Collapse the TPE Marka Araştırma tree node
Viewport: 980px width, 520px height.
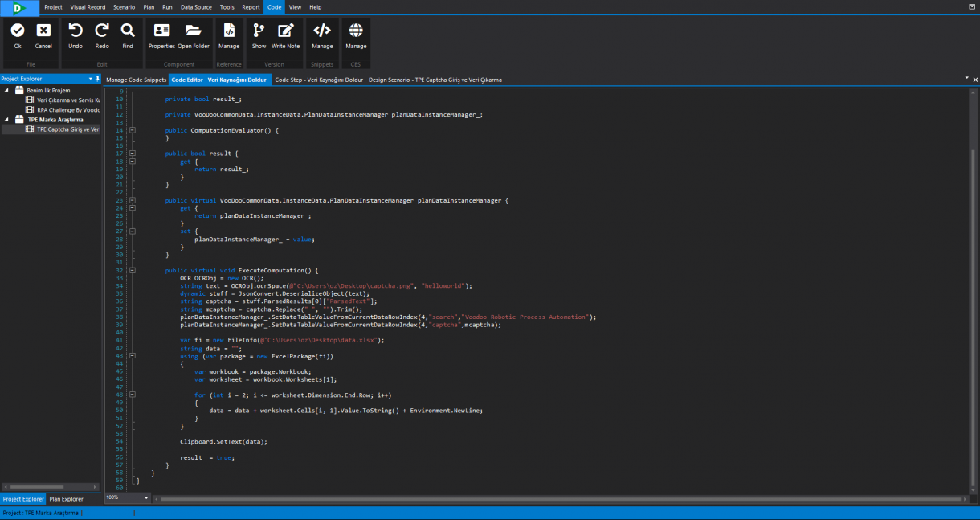(7, 120)
